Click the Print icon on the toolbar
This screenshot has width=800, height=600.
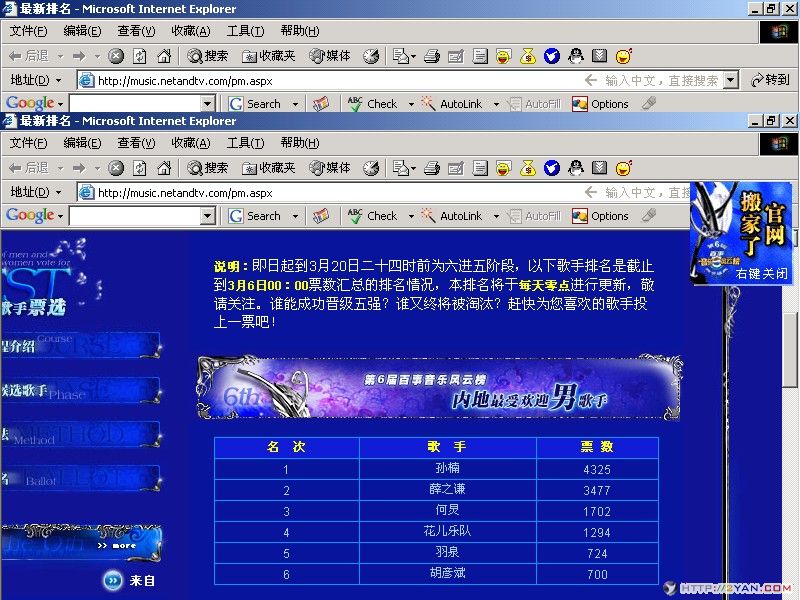tap(430, 167)
